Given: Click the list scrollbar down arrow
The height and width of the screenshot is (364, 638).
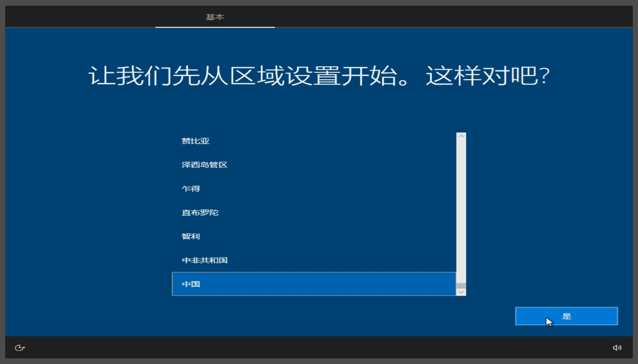Looking at the screenshot, I should tap(461, 292).
